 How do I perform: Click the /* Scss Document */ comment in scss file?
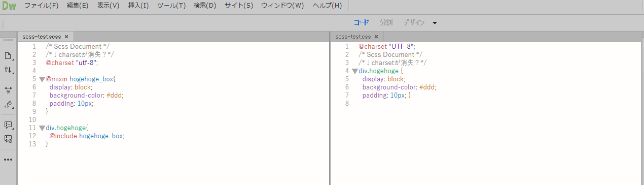click(x=77, y=46)
